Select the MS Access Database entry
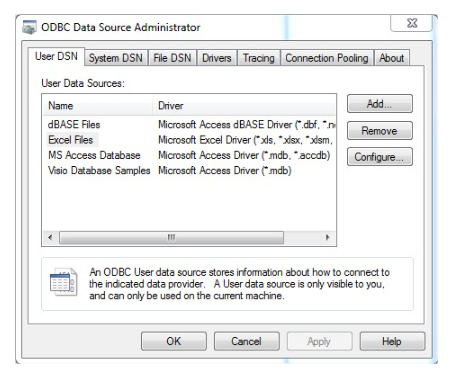Image resolution: width=464 pixels, height=372 pixels. (94, 155)
